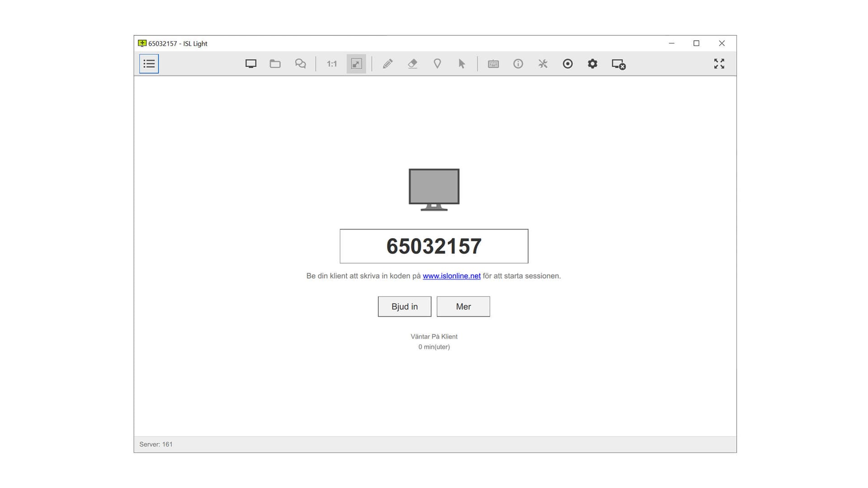Toggle the fit-to-window scaling icon
Screen dimensions: 868x488
(x=356, y=64)
